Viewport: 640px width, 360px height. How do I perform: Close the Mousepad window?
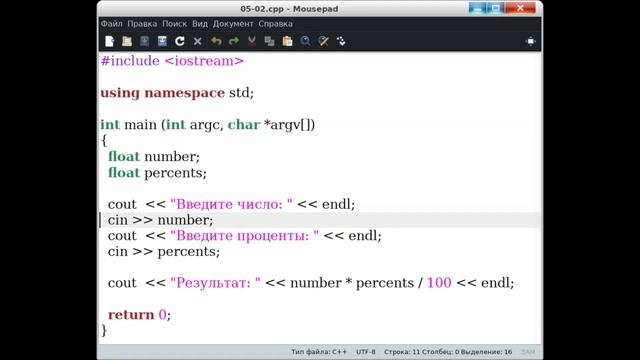520,8
